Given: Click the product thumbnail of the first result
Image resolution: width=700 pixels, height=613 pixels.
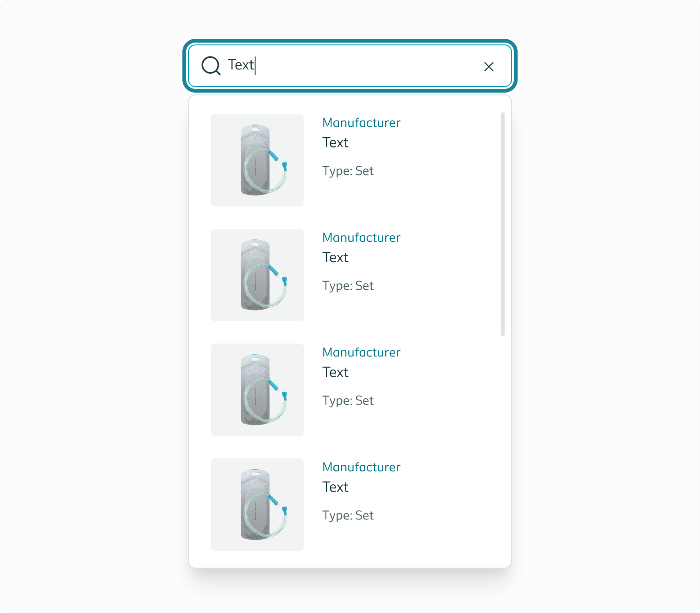Looking at the screenshot, I should point(257,160).
